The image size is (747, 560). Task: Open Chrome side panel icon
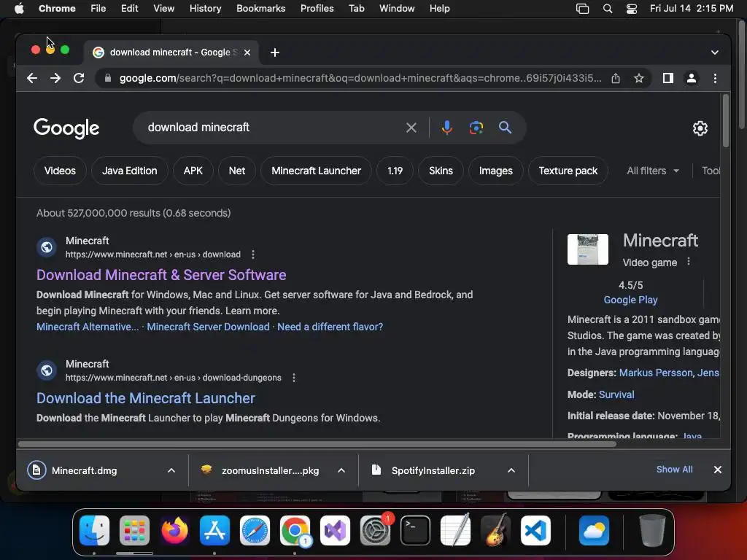[x=668, y=78]
